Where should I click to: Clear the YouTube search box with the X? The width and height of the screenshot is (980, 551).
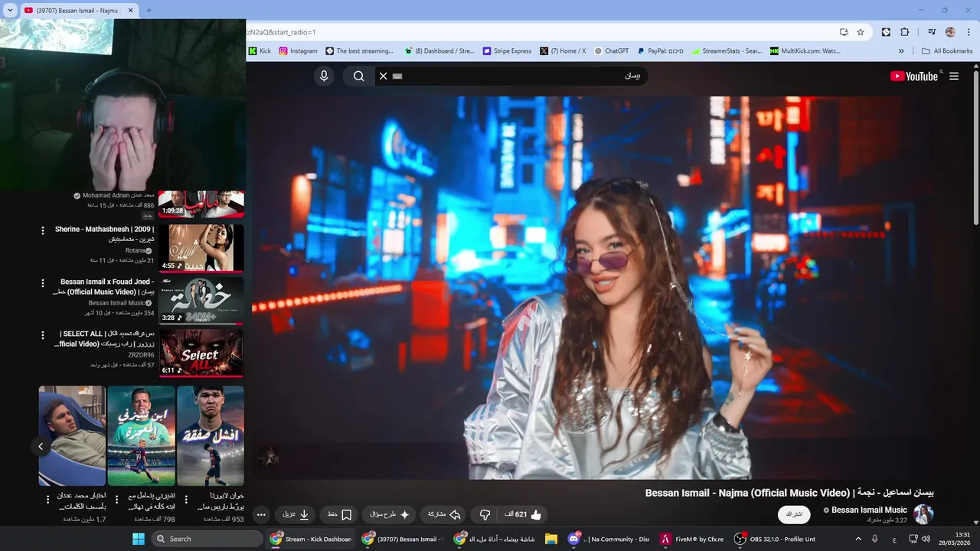click(383, 76)
